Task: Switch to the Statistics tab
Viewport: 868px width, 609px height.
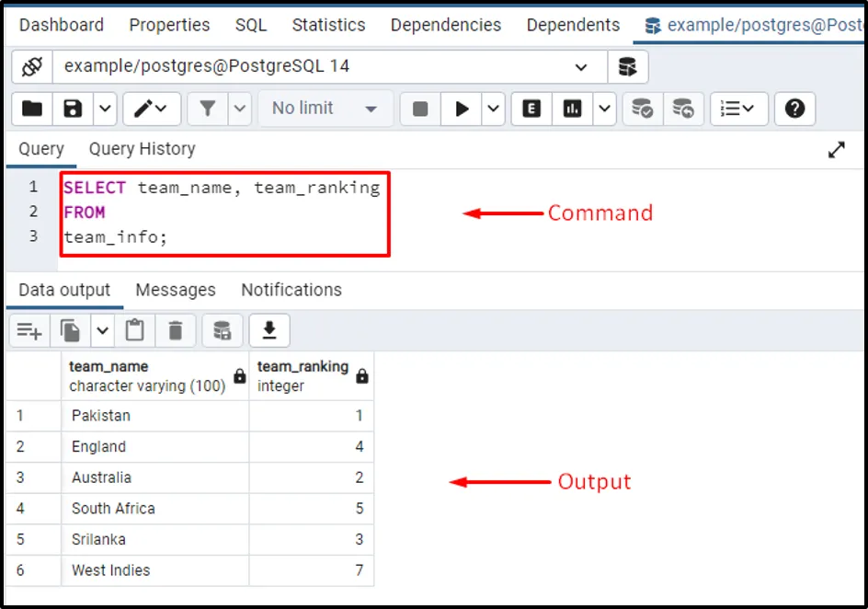Action: [x=328, y=25]
